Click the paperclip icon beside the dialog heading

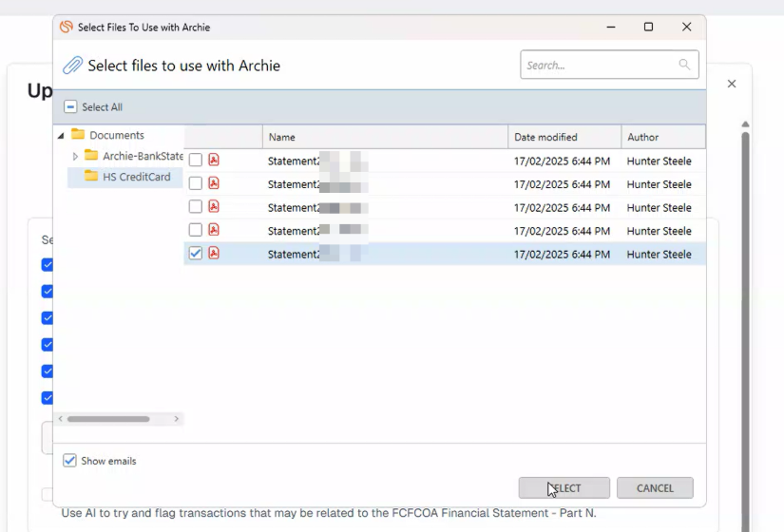(x=72, y=66)
